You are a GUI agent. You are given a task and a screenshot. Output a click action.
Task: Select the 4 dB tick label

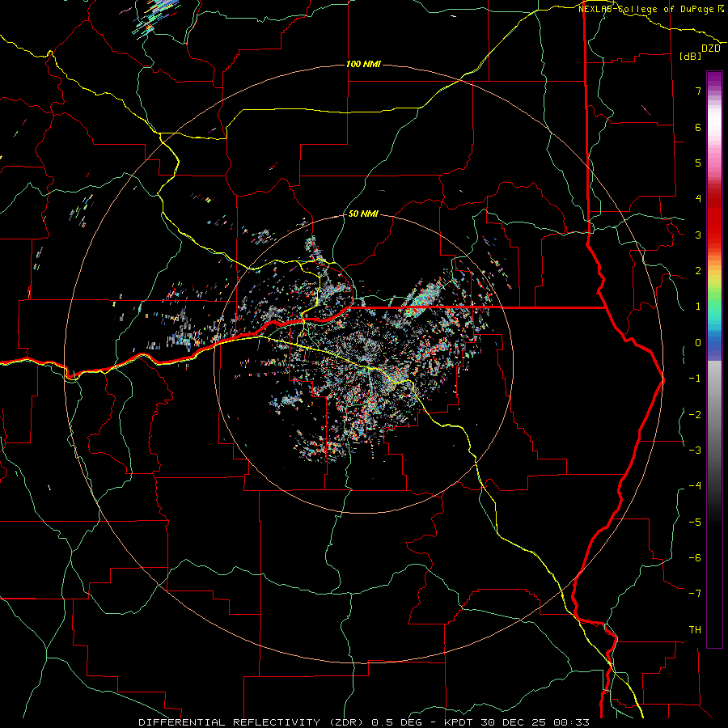(x=698, y=199)
